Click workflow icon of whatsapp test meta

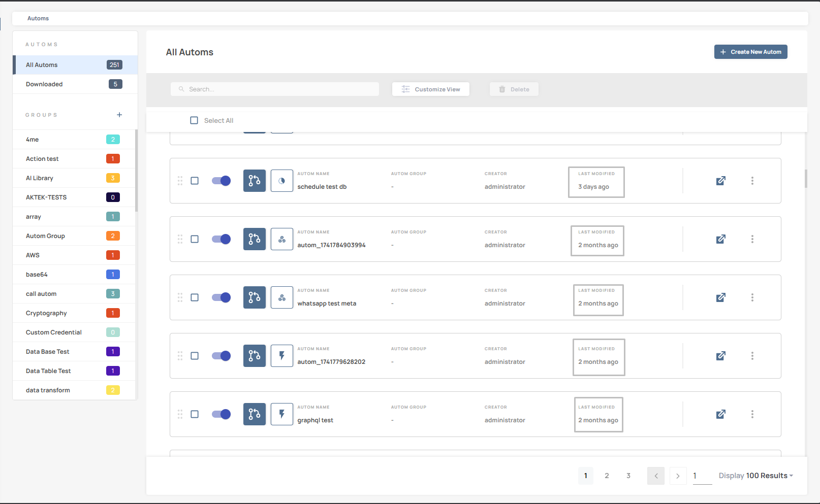point(255,297)
